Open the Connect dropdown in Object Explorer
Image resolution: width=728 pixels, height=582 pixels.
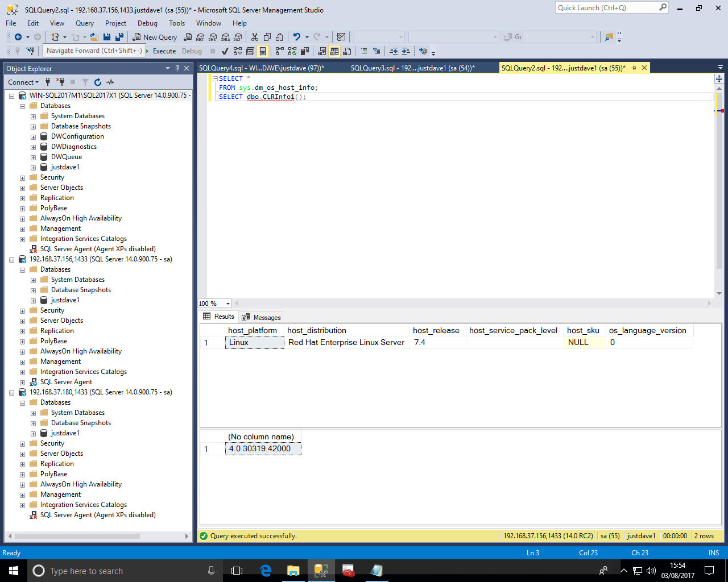point(23,82)
